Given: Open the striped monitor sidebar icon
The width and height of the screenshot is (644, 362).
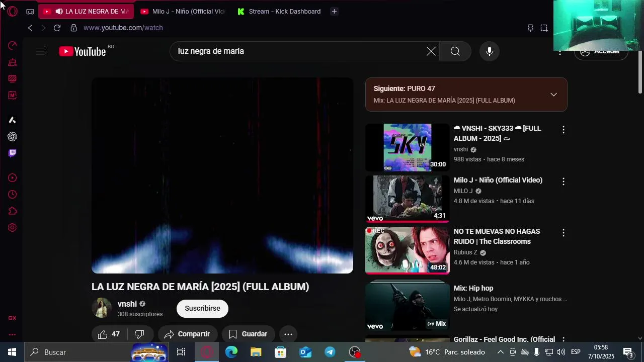Looking at the screenshot, I should click(x=13, y=79).
